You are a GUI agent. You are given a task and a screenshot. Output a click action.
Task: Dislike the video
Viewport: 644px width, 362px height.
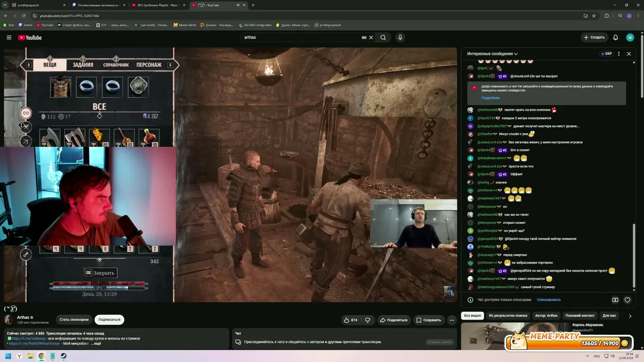(368, 320)
